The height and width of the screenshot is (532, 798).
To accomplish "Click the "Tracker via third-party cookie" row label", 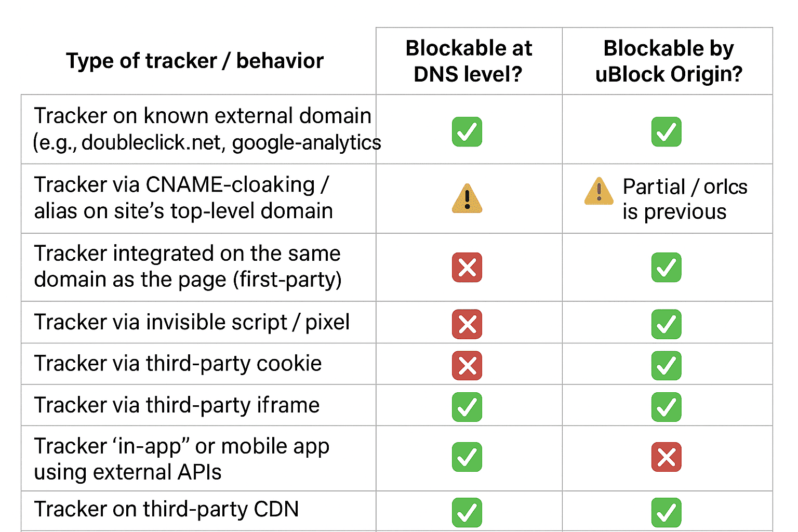I will (x=178, y=364).
